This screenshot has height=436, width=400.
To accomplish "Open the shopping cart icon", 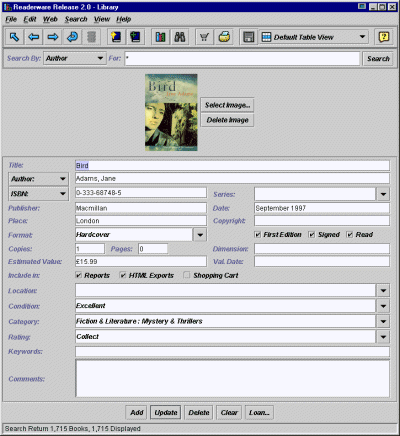I will [x=204, y=37].
